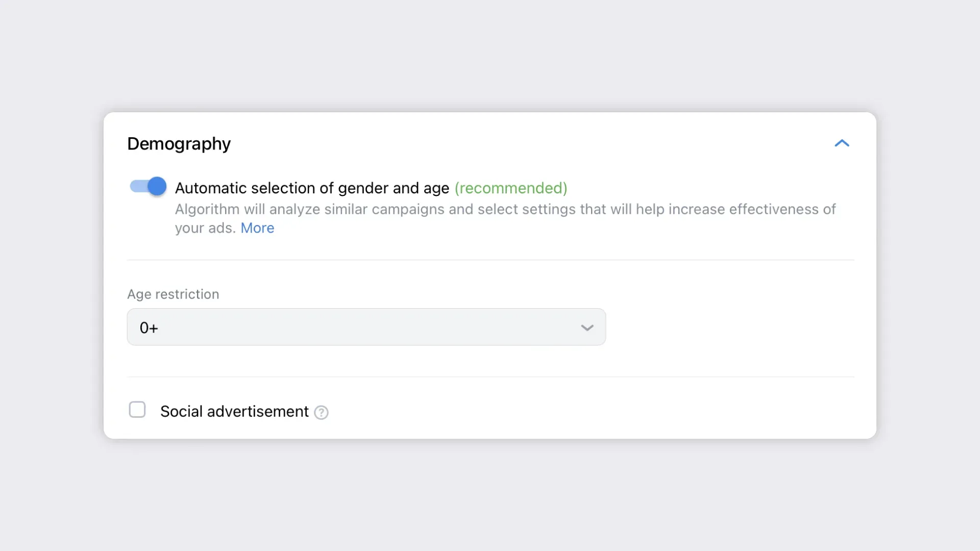Viewport: 980px width, 551px height.
Task: Follow the More link about the algorithm
Action: [257, 228]
